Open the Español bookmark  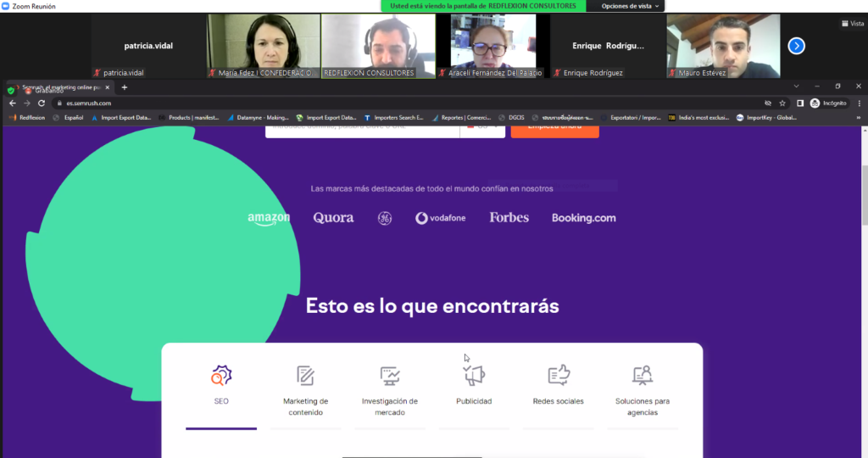(68, 117)
